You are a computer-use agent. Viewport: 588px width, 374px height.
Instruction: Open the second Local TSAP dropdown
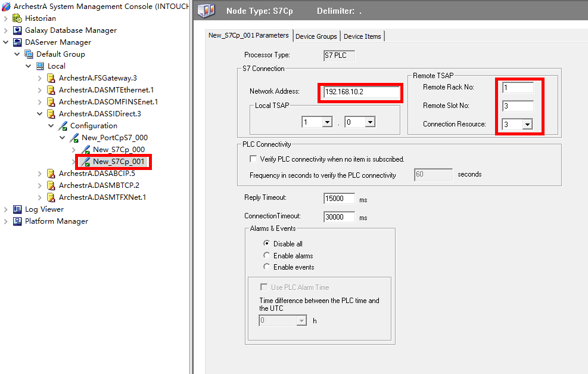tap(370, 122)
